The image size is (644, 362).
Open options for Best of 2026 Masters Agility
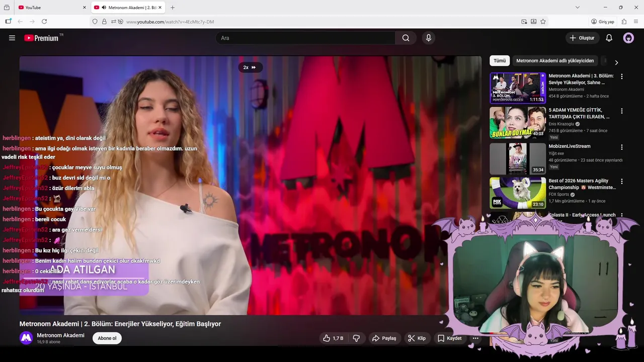[622, 181]
